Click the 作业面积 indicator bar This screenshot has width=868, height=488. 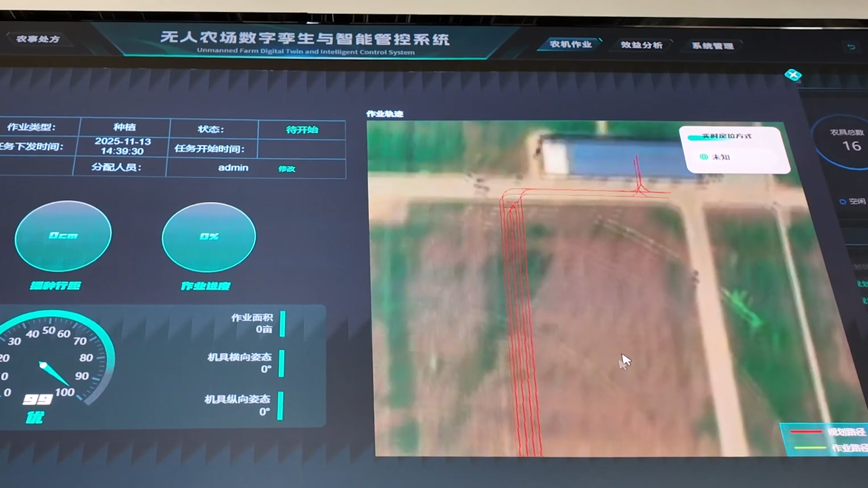(283, 324)
